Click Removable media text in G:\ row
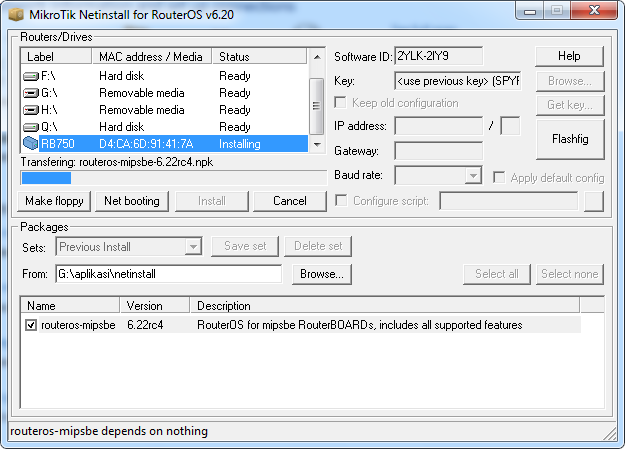625x449 pixels. point(142,93)
